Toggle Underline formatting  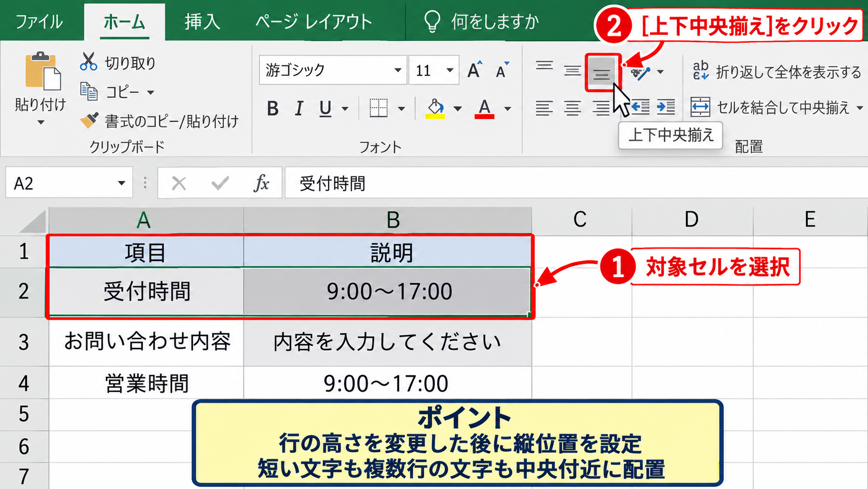(325, 109)
